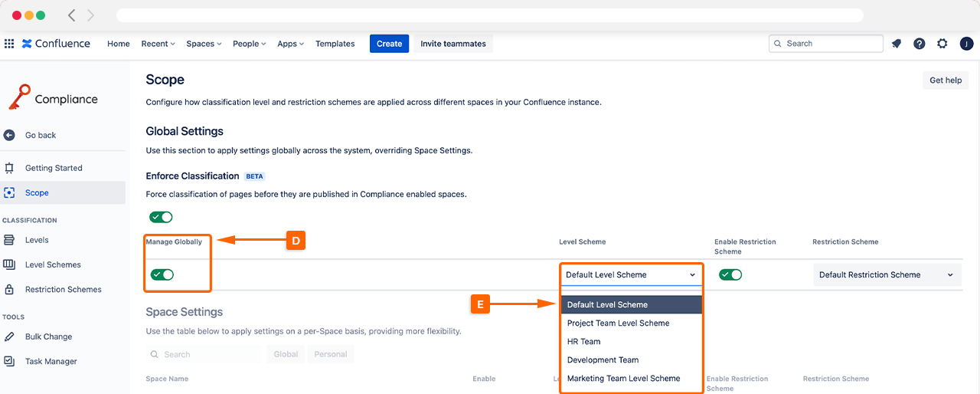Screen dimensions: 980x394
Task: Open Level Schemes in sidebar
Action: (x=53, y=264)
